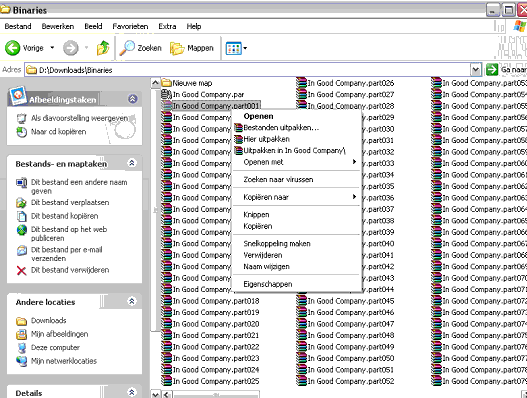527x398 pixels.
Task: Collapse Bestands- en maptaken panel
Action: pyautogui.click(x=132, y=163)
